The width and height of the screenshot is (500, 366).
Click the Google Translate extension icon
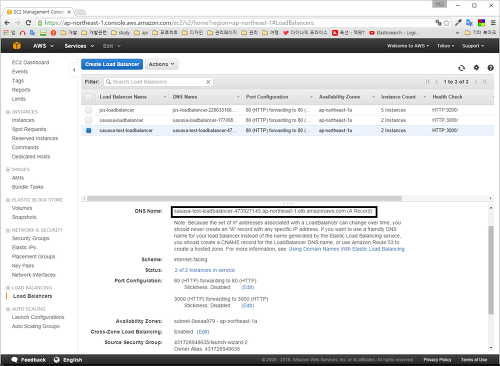pos(470,23)
